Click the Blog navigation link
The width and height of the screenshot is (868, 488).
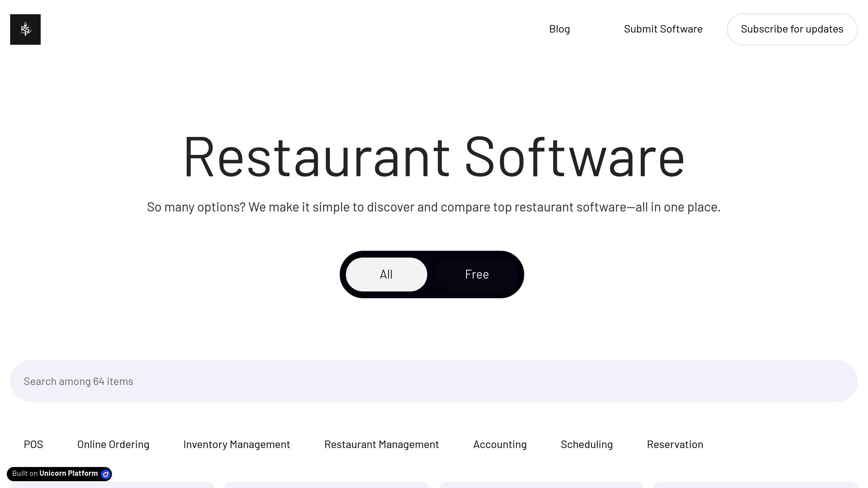[559, 28]
